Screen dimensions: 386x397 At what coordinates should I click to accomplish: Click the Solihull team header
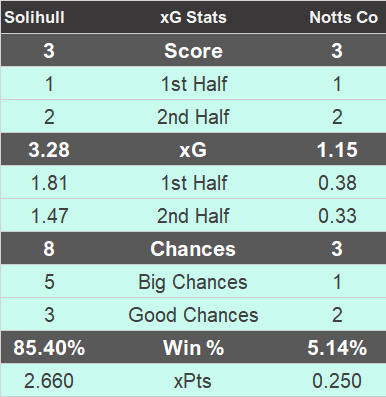tap(34, 17)
